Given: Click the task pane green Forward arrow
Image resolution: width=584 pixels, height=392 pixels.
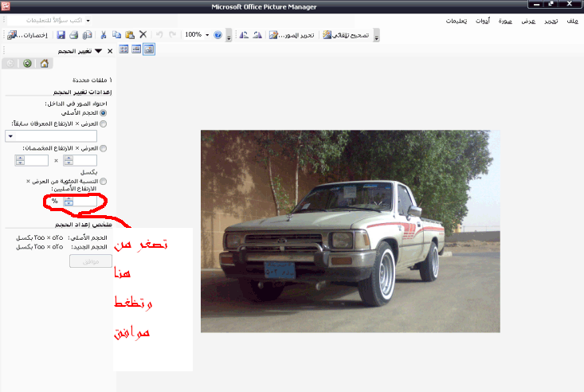Looking at the screenshot, I should click(27, 64).
